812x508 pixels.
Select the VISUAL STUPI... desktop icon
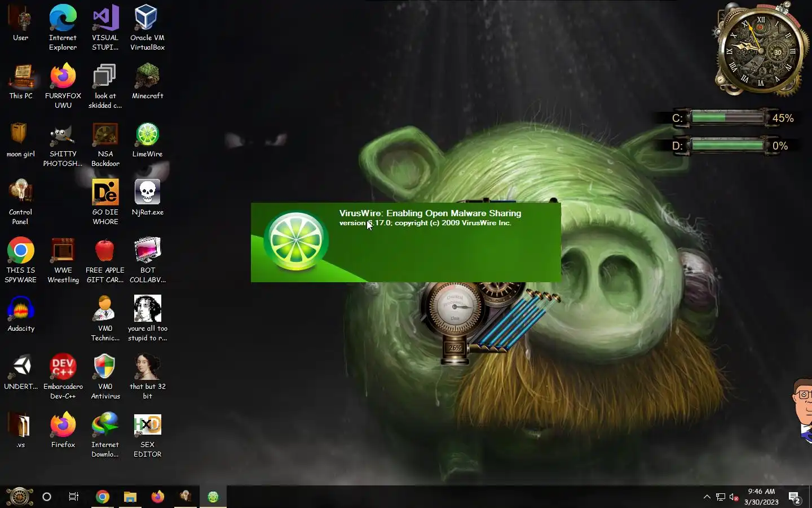point(105,28)
